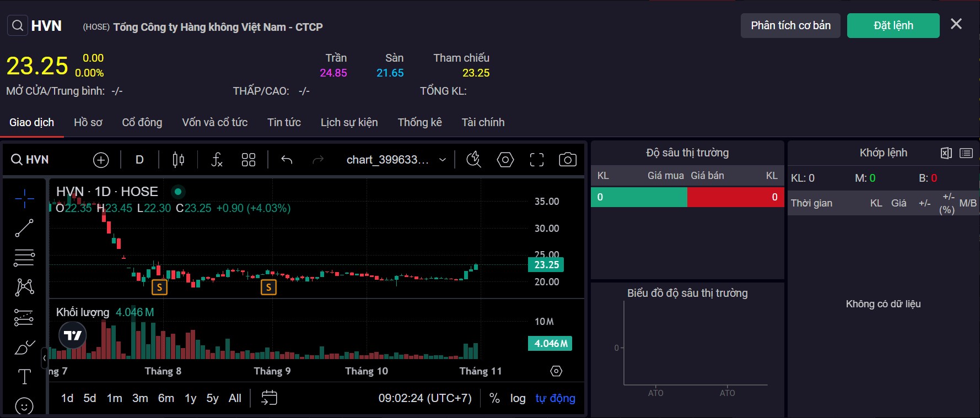Click the Đặt lệnh order button

(x=893, y=26)
